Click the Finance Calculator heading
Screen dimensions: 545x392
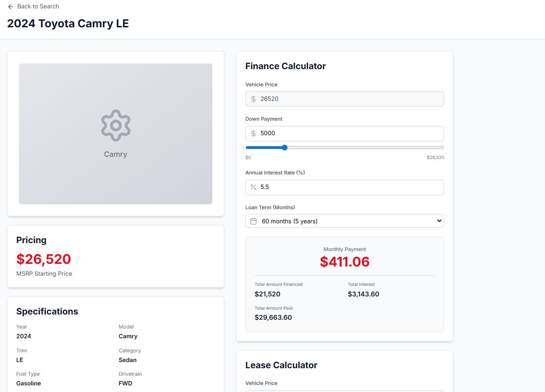285,66
